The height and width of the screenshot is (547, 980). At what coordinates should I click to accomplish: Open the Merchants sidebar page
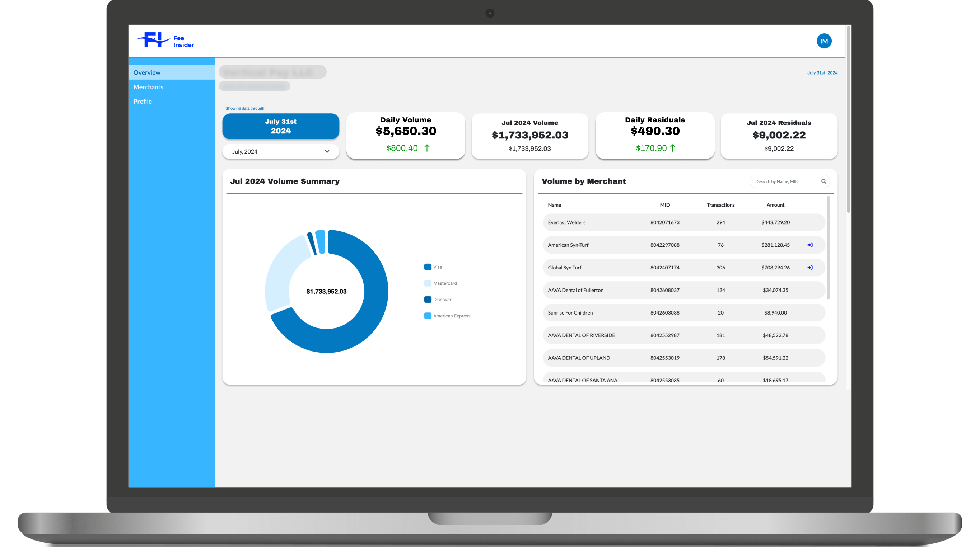pyautogui.click(x=148, y=87)
